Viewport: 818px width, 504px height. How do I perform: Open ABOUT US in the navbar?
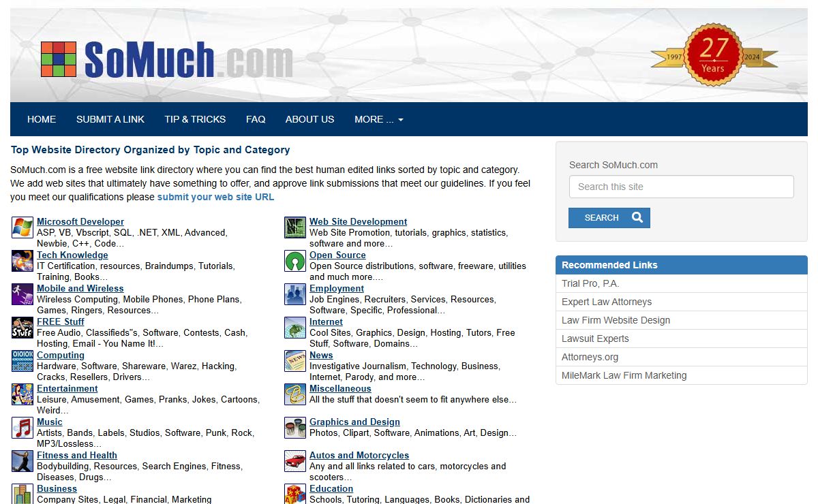(x=309, y=119)
